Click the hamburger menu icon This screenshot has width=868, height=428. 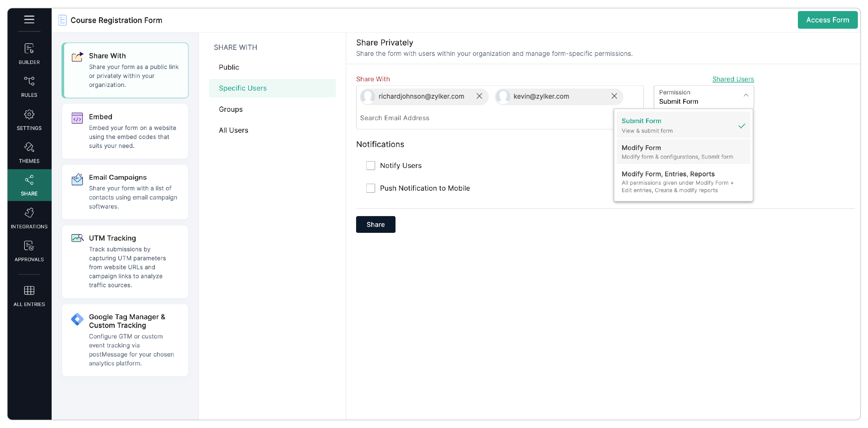pos(29,19)
